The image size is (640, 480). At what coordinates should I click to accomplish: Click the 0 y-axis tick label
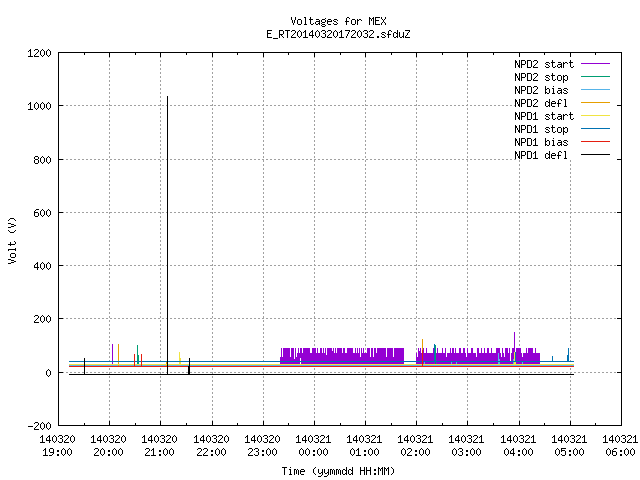point(49,373)
